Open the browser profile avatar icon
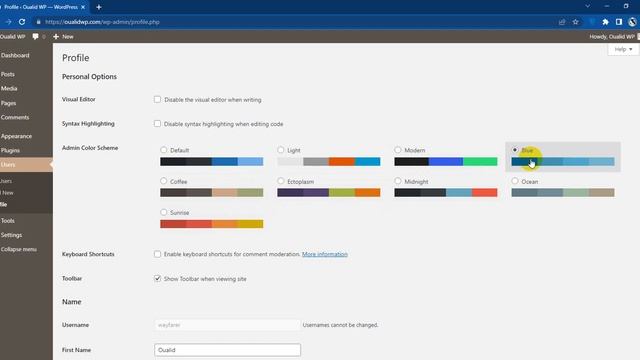The image size is (640, 360). click(x=632, y=22)
